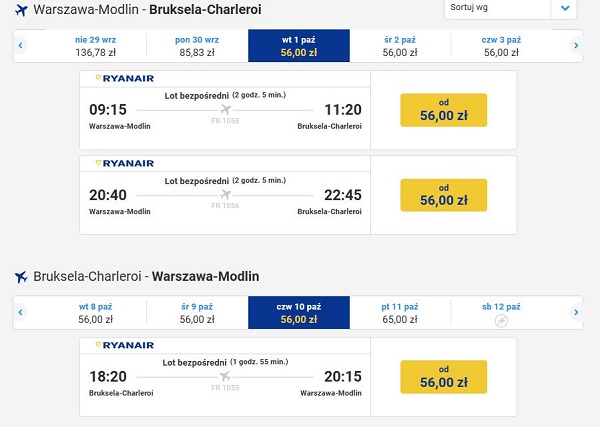Viewport: 600px width, 427px height.
Task: Select pt 11 paź return date
Action: [400, 312]
